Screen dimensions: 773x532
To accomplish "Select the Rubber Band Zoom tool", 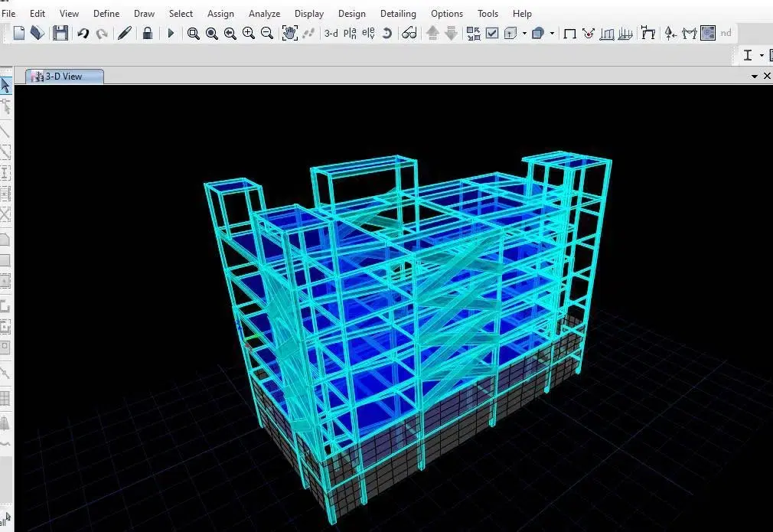I will pos(193,33).
